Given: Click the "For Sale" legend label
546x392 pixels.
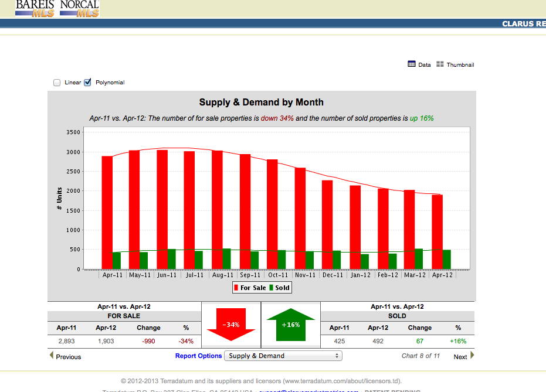Looking at the screenshot, I should click(x=253, y=288).
